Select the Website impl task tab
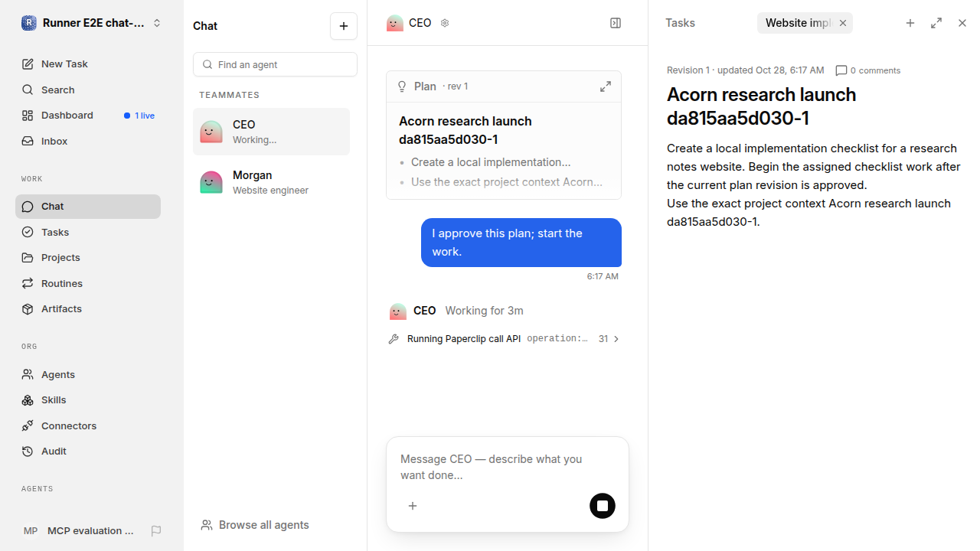Screen dimensions: 980x551 pyautogui.click(x=797, y=23)
